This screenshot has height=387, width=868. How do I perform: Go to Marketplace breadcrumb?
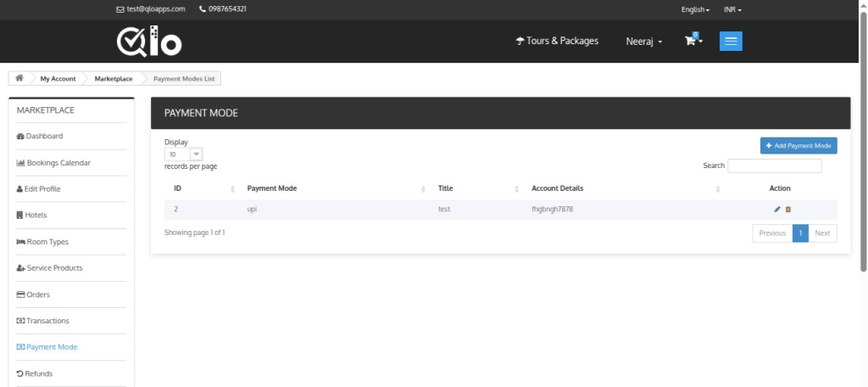pyautogui.click(x=114, y=79)
